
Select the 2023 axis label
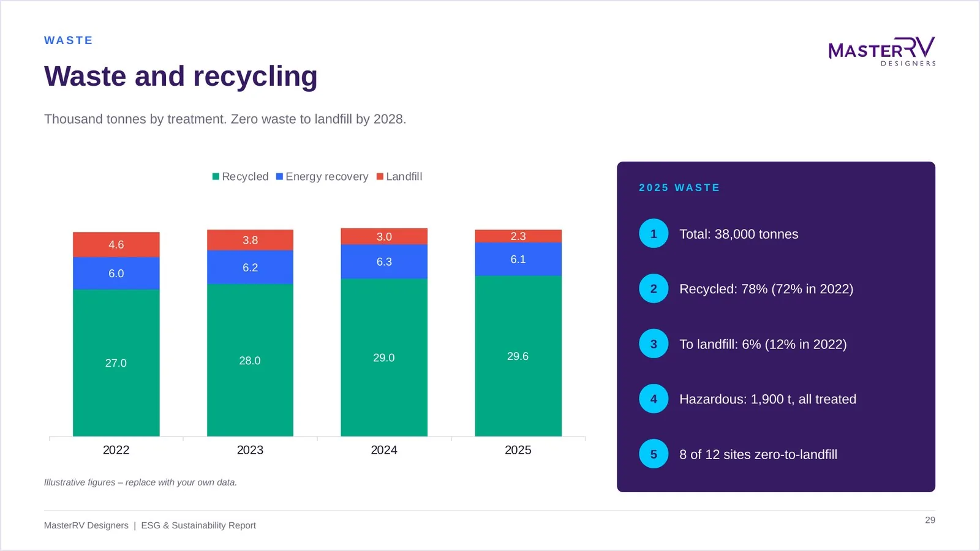click(250, 450)
